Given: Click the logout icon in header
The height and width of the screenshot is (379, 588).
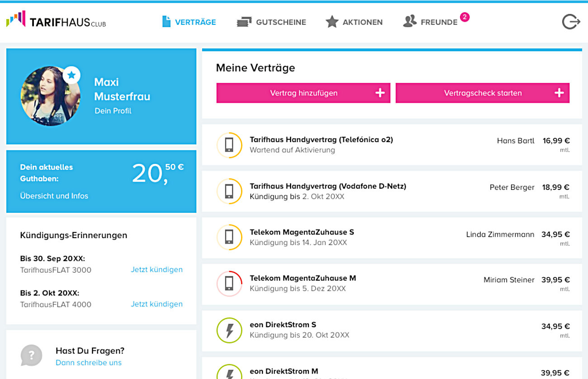Looking at the screenshot, I should (571, 22).
